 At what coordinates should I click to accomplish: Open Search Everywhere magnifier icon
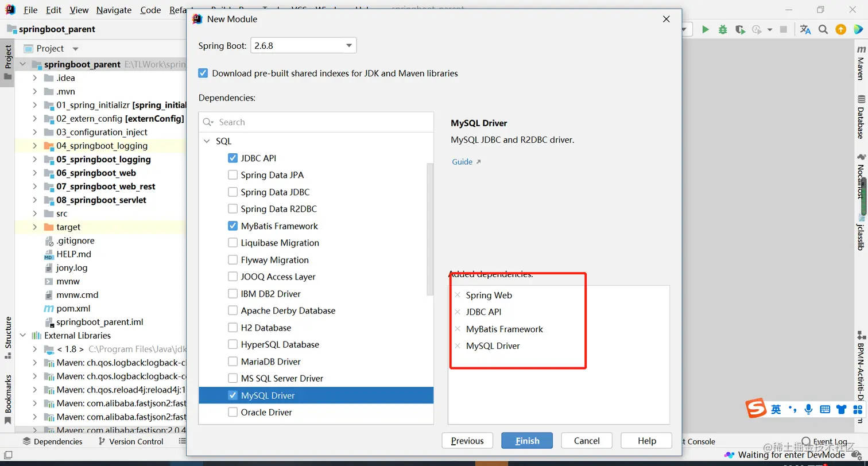click(x=823, y=29)
